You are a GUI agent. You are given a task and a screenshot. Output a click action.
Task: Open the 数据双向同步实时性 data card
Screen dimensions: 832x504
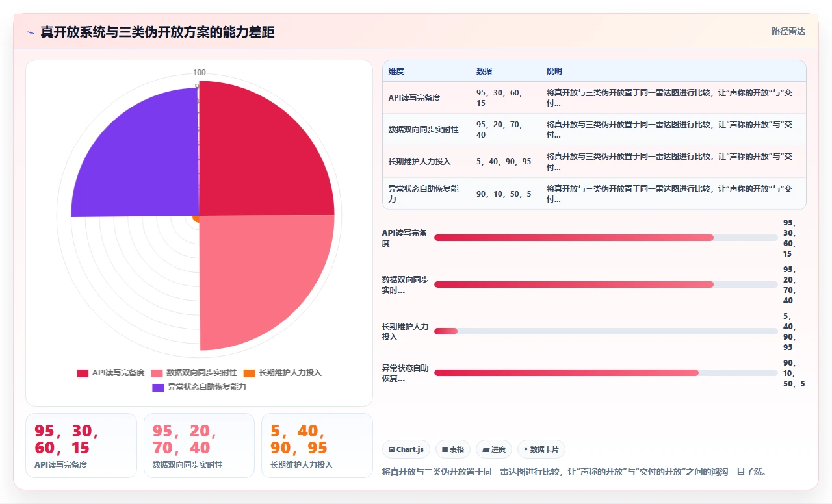click(x=199, y=446)
